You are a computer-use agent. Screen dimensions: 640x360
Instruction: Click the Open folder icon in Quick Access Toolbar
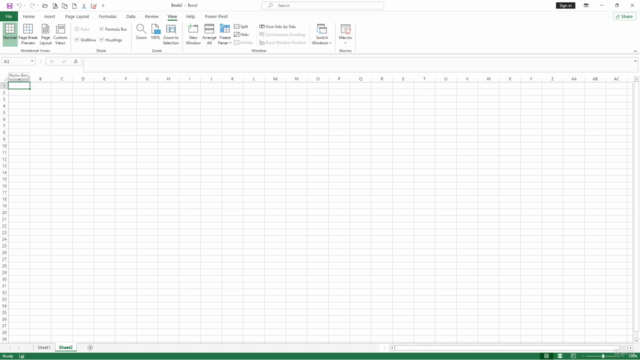(45, 6)
